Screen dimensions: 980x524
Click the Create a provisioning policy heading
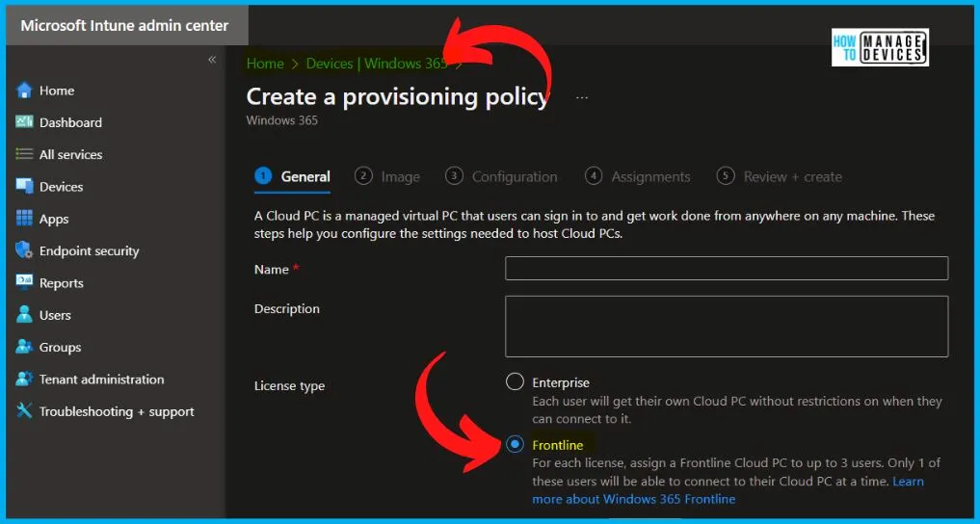coord(397,97)
